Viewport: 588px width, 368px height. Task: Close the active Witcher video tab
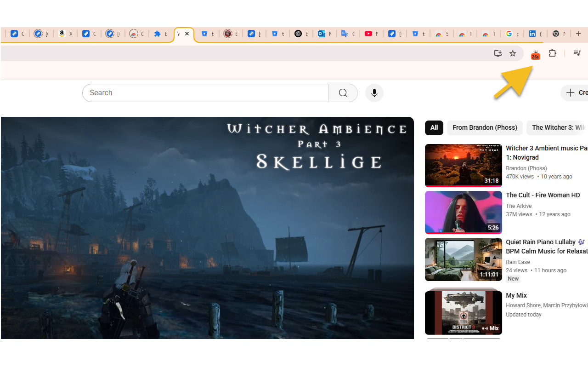(187, 34)
